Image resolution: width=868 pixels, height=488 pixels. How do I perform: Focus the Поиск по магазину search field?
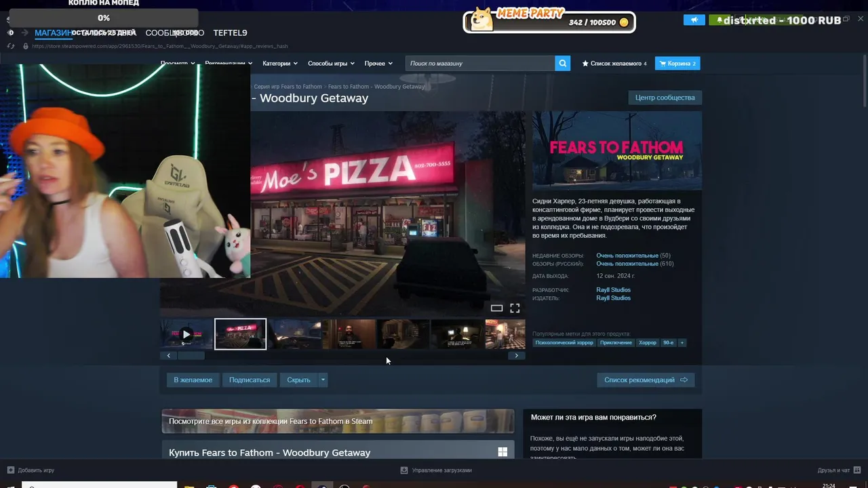(480, 63)
